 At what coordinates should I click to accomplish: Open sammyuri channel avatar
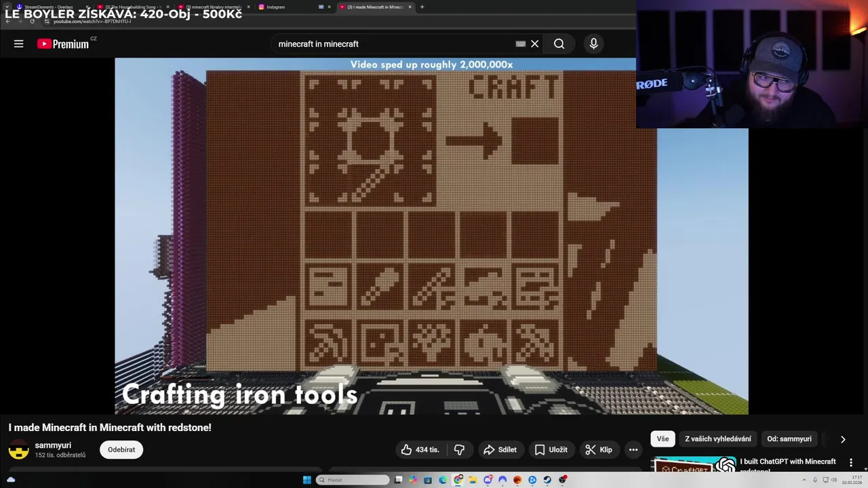[x=19, y=449]
